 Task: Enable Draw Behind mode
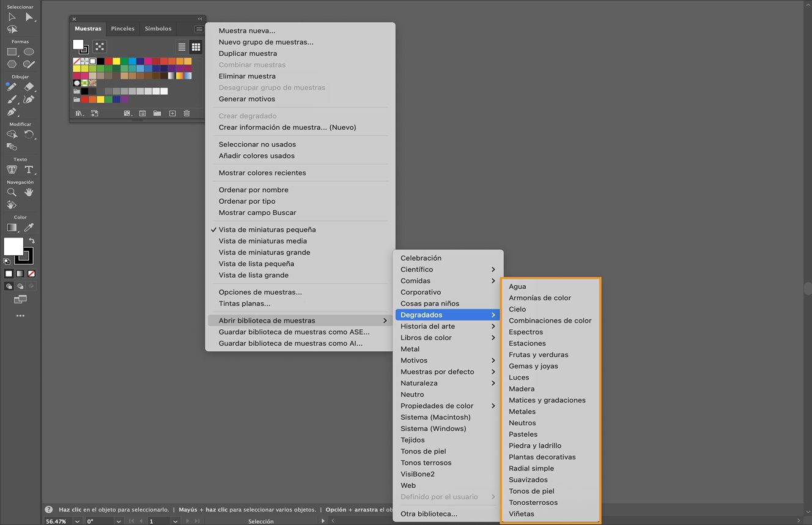[x=20, y=286]
